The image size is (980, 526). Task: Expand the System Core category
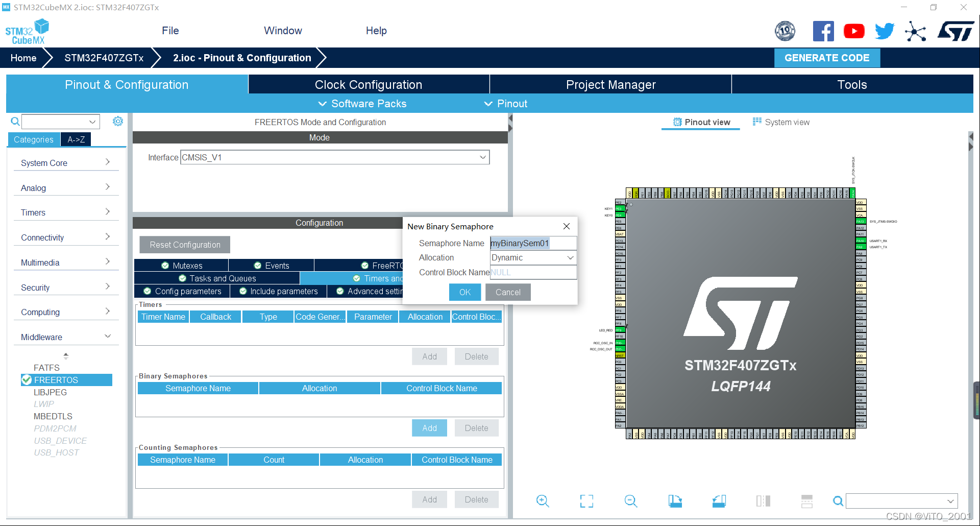pyautogui.click(x=66, y=163)
